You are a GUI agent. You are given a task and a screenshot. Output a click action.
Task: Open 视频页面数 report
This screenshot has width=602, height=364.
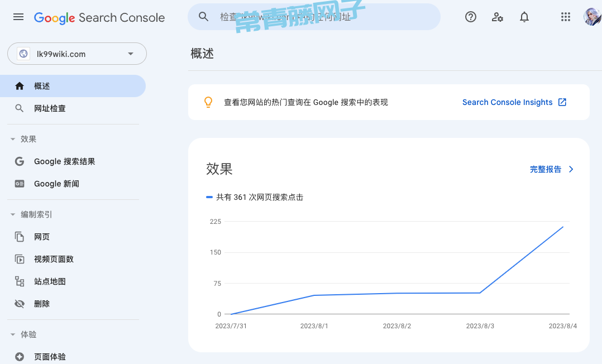[x=73, y=259]
